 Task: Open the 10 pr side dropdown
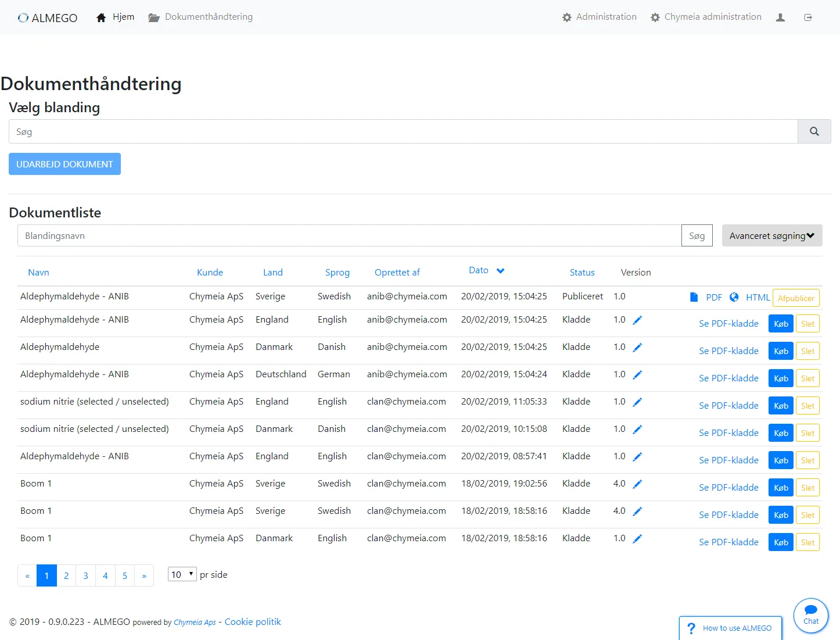pyautogui.click(x=182, y=574)
